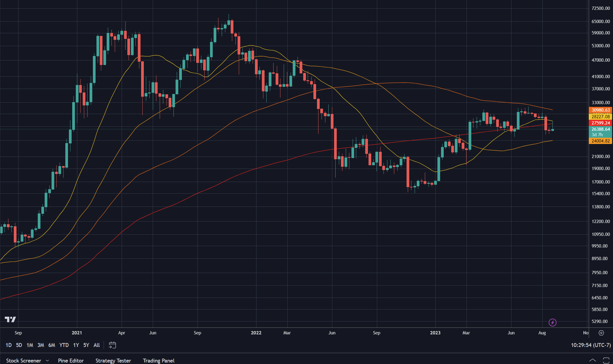
Task: Click the TradingView watermark logo
Action: (10, 319)
